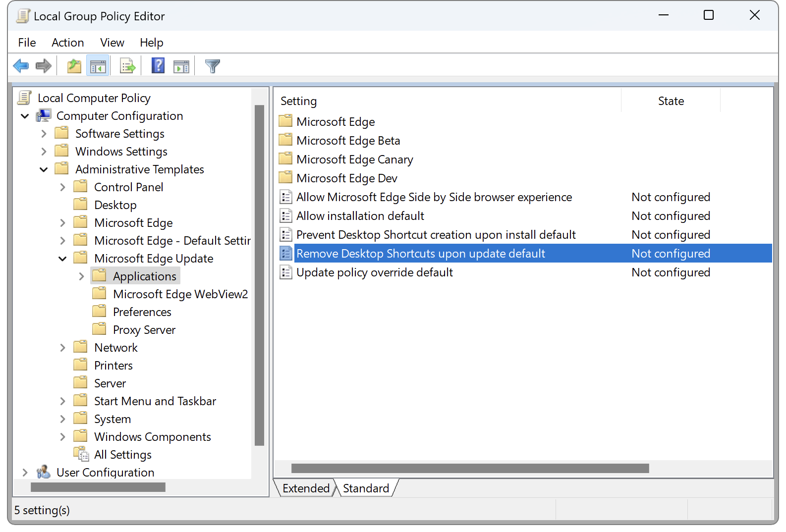Click the title bar Group Policy Editor icon
Image resolution: width=786 pixels, height=532 pixels.
coord(23,16)
